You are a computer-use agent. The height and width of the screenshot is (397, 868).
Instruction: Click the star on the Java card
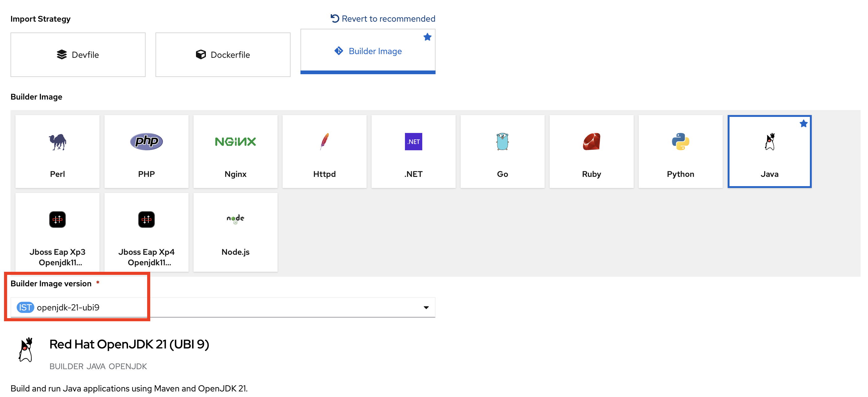(803, 124)
